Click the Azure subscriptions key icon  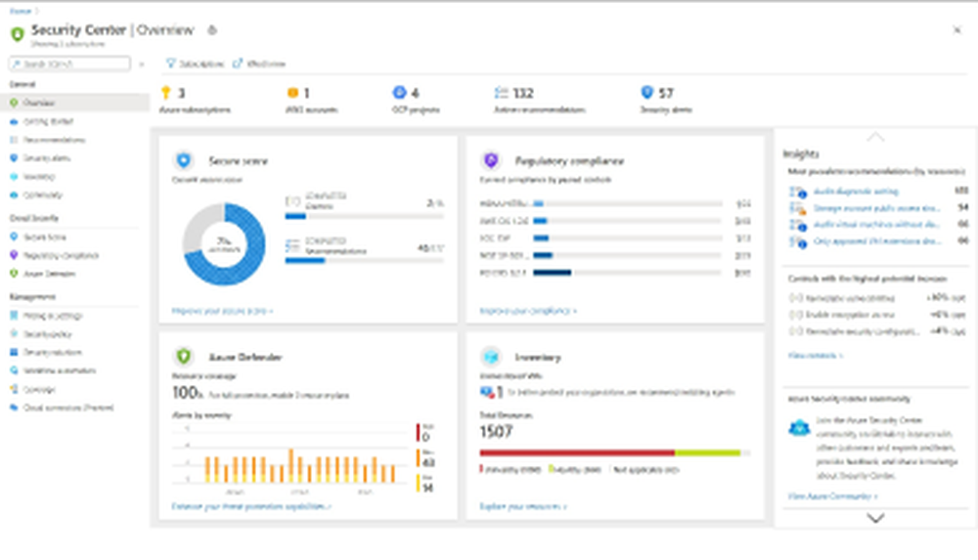point(166,93)
